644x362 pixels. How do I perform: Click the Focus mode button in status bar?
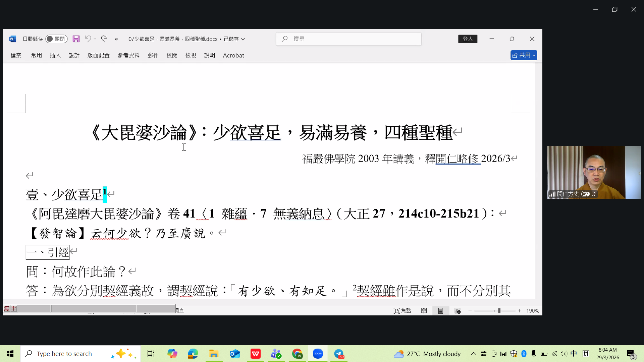[x=402, y=311]
